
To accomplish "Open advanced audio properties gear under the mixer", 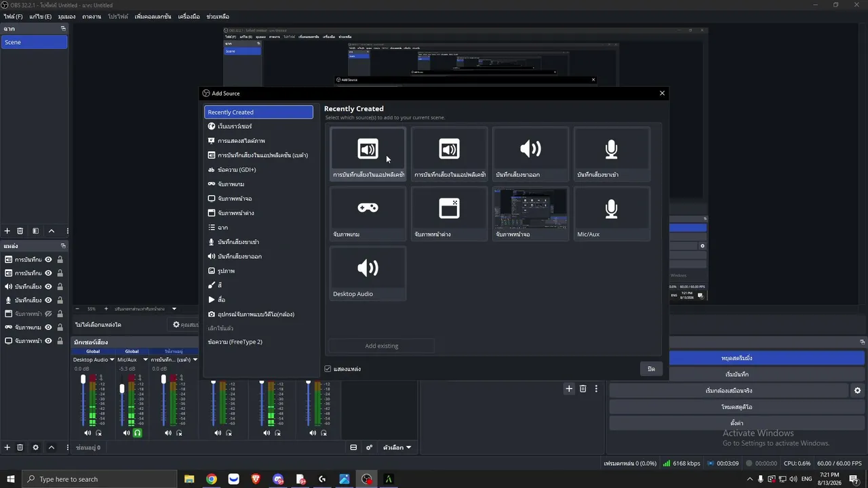I will point(370,447).
